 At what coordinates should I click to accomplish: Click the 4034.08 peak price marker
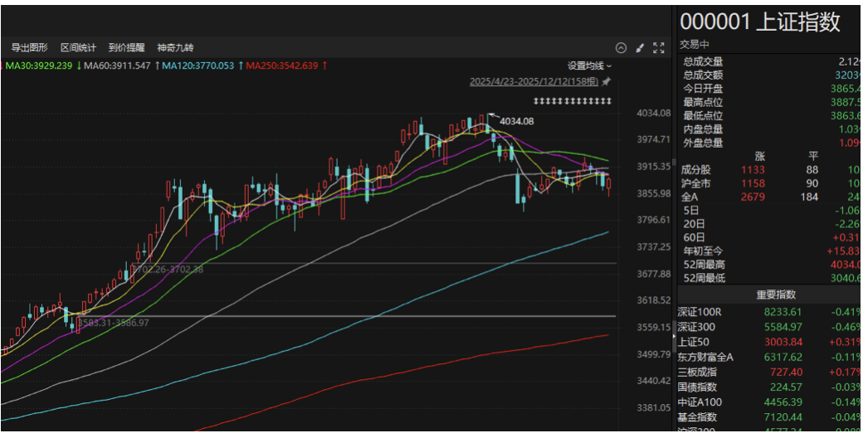click(515, 121)
